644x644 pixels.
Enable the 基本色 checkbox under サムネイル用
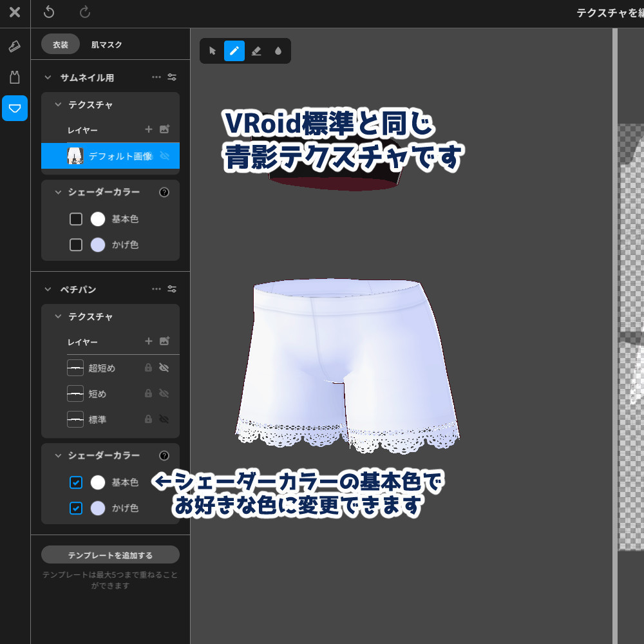[x=75, y=219]
